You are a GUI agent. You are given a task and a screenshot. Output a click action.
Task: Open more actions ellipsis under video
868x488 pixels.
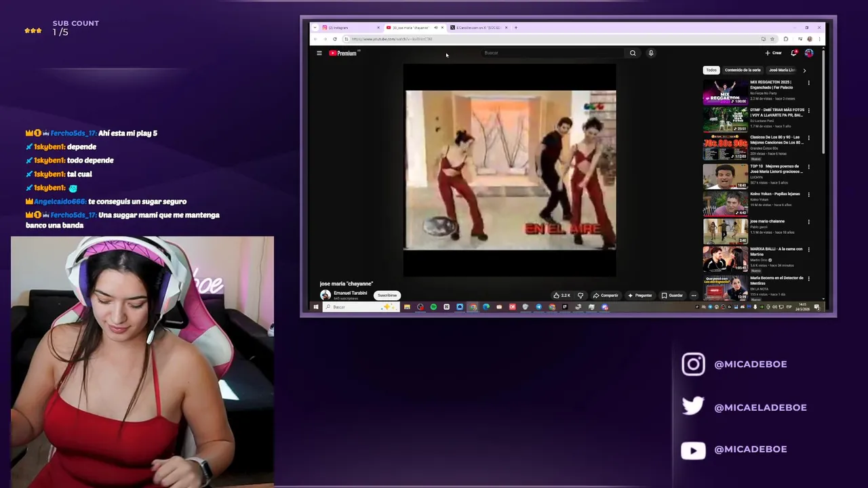click(x=693, y=296)
